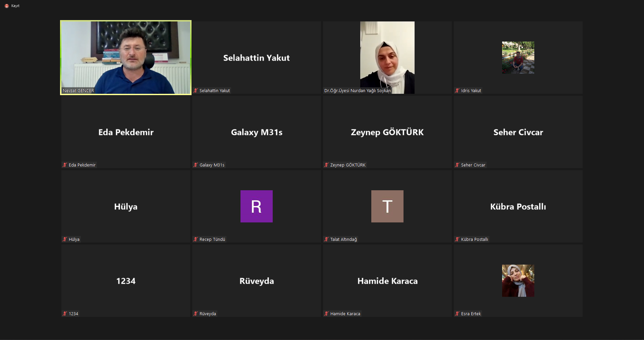Click the small Galaxy M31s name tag
The width and height of the screenshot is (644, 340).
[212, 165]
